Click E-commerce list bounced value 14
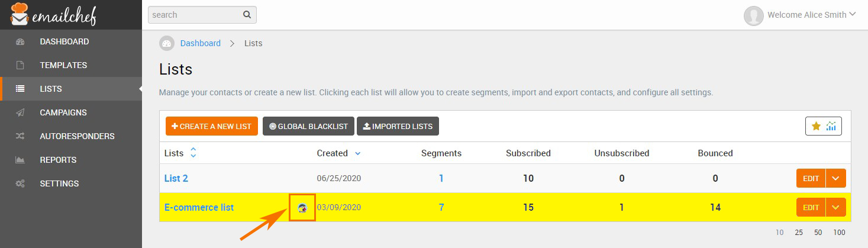Viewport: 868px width, 248px height. 715,207
